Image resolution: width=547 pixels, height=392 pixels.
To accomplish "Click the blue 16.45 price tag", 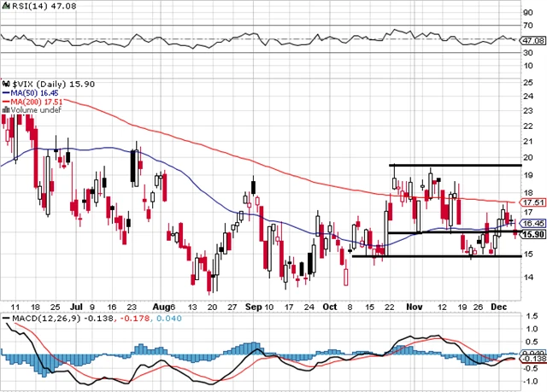I will click(531, 223).
